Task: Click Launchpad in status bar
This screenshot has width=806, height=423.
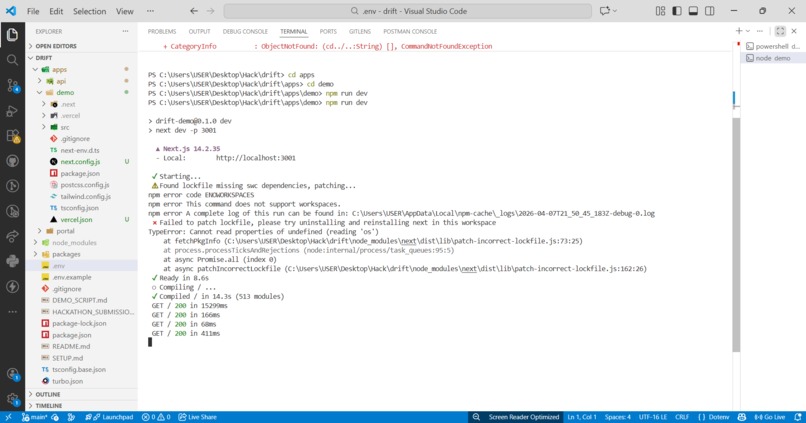Action: (109, 417)
